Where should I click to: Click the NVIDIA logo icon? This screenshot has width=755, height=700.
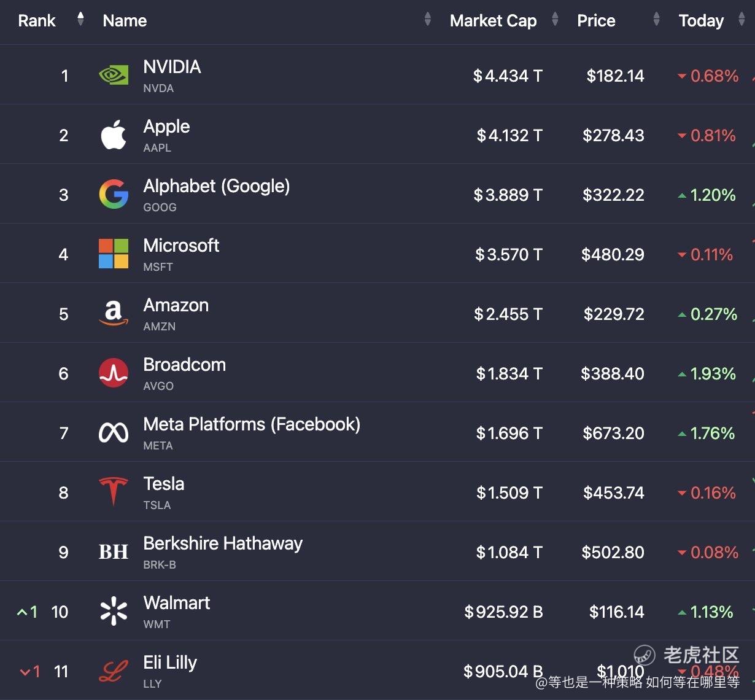pyautogui.click(x=114, y=76)
